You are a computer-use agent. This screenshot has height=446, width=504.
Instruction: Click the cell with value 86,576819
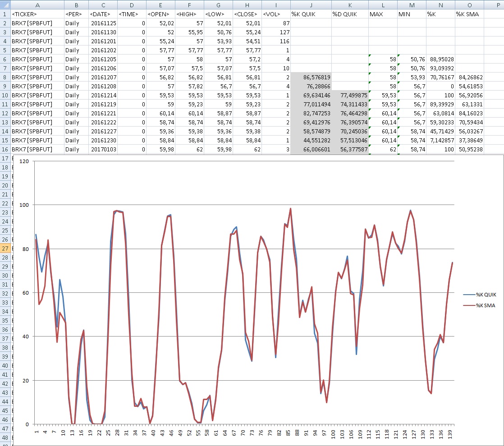click(x=311, y=77)
